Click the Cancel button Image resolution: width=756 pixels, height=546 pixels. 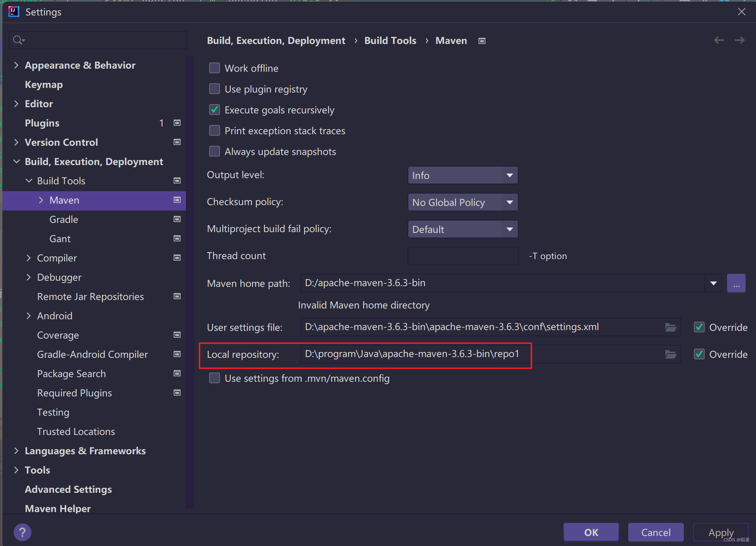pyautogui.click(x=656, y=533)
